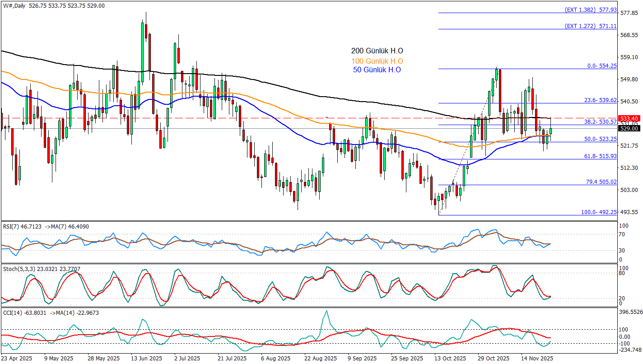Click the black 529.00 current price tag
Viewport: 643px width, 364px height.
629,129
